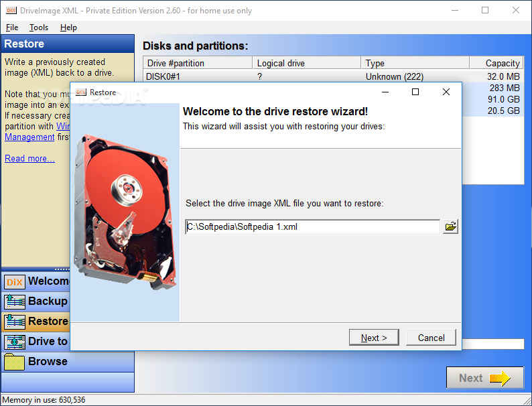The width and height of the screenshot is (532, 406).
Task: Click the Drive to Drive sidebar icon
Action: click(x=15, y=342)
